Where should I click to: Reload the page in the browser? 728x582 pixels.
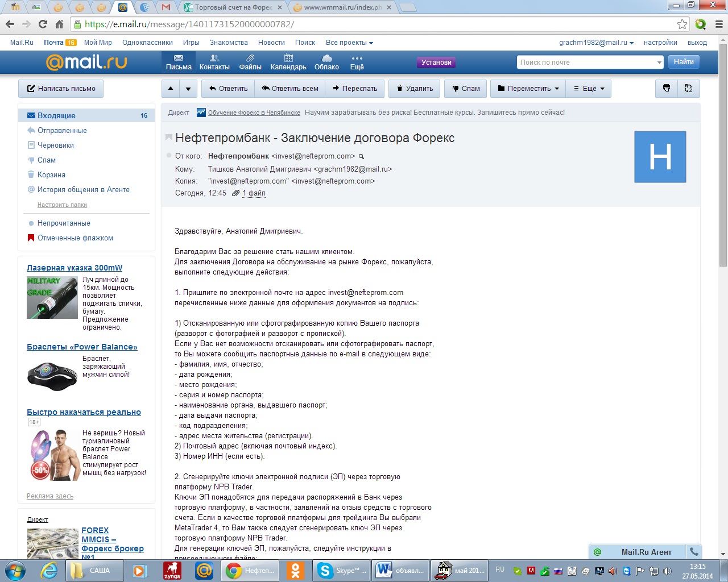43,24
